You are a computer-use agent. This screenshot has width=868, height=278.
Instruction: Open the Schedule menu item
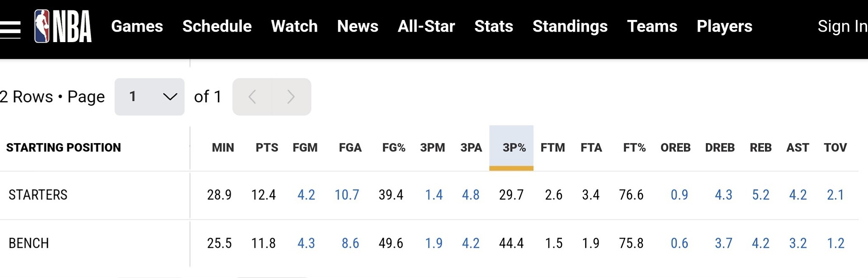coord(217,26)
